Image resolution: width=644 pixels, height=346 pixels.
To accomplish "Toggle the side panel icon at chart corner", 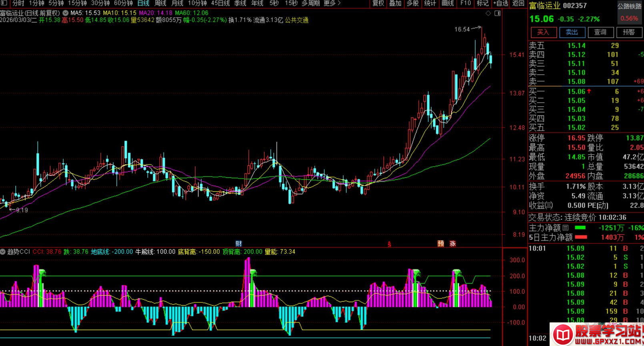I will pos(497,14).
